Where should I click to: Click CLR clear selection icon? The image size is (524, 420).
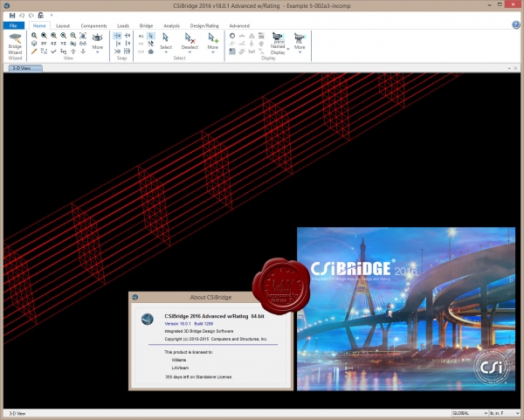(x=141, y=52)
